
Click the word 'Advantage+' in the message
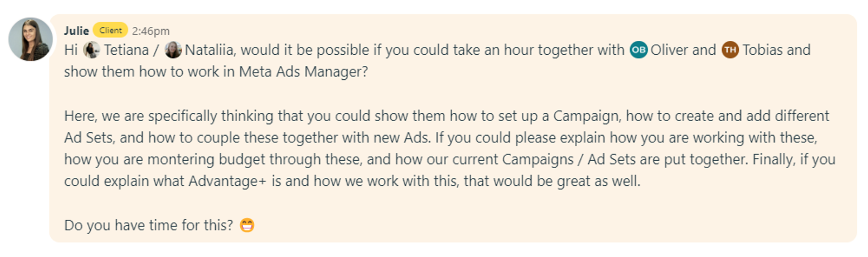[228, 181]
